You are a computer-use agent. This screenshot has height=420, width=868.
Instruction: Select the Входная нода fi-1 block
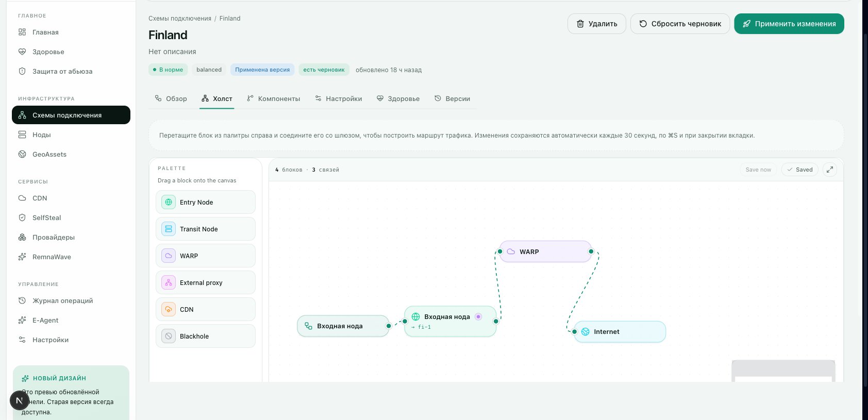point(450,321)
